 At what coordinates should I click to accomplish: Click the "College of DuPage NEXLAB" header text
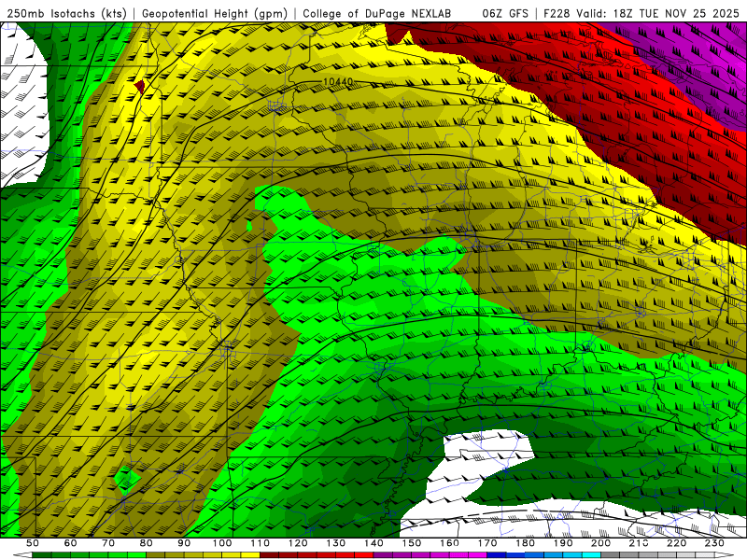377,14
